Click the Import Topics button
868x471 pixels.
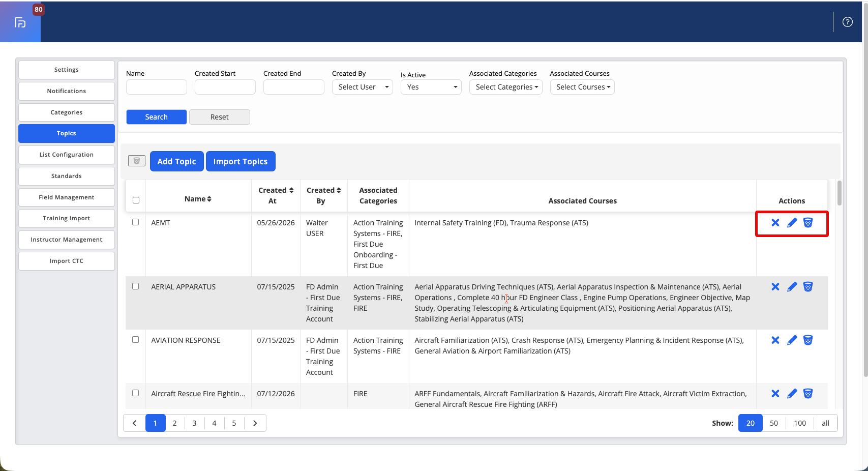pyautogui.click(x=241, y=161)
